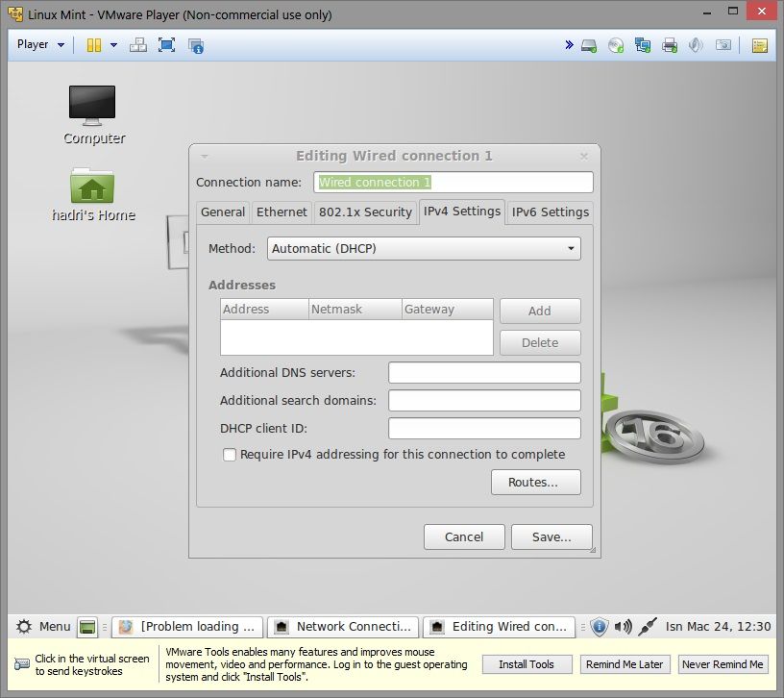Viewport: 784px width, 698px height.
Task: Open the Linux Mint Menu
Action: [x=43, y=627]
